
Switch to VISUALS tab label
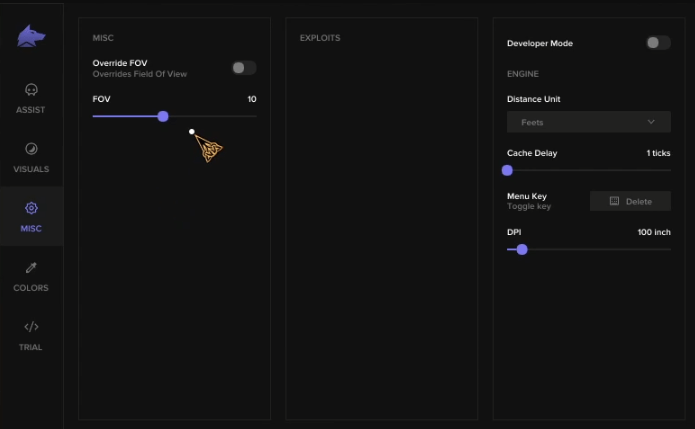[x=31, y=169]
